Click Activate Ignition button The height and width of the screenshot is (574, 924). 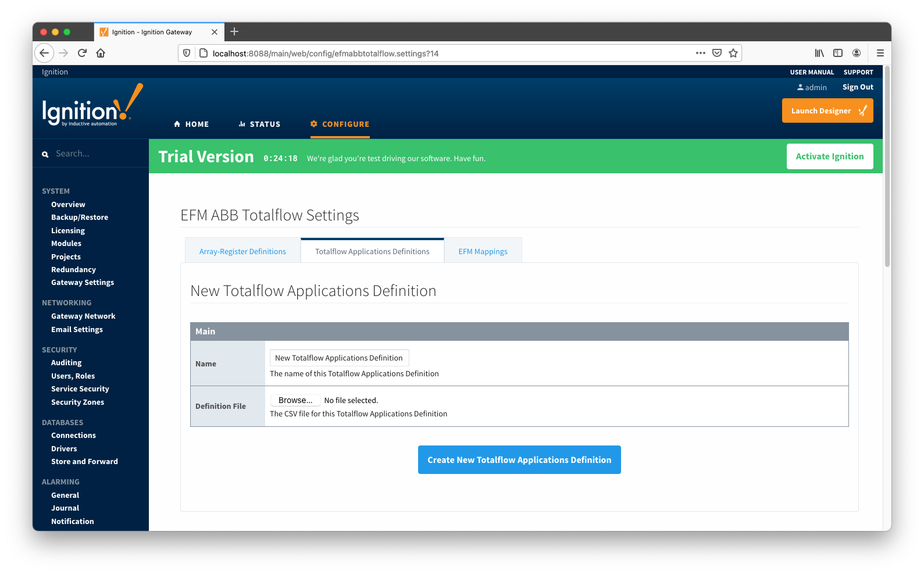pyautogui.click(x=830, y=156)
